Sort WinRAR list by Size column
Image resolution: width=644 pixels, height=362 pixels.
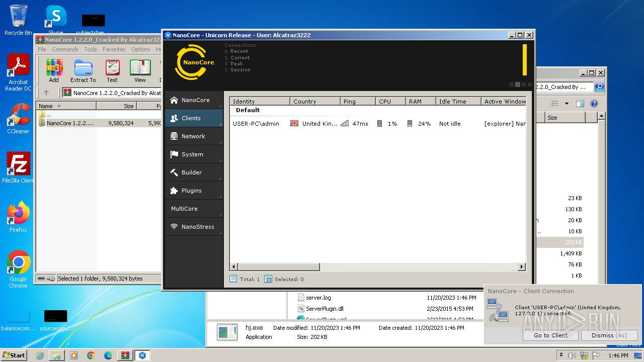tap(116, 106)
